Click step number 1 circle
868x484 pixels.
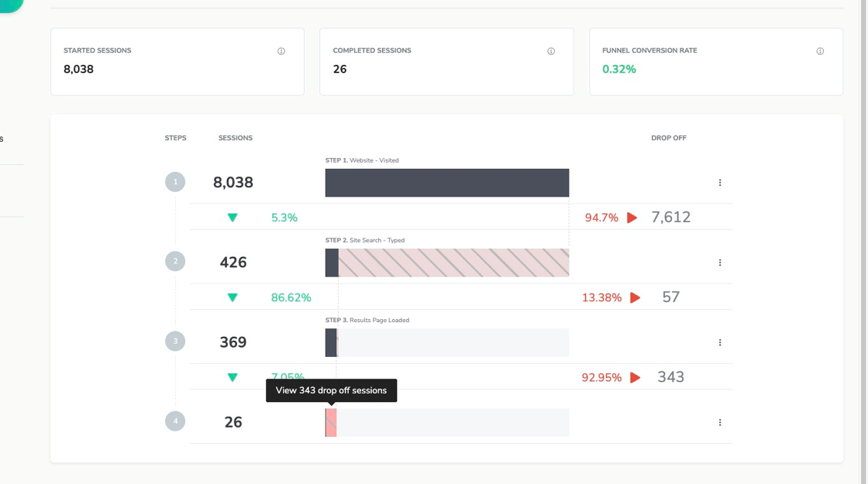[175, 182]
